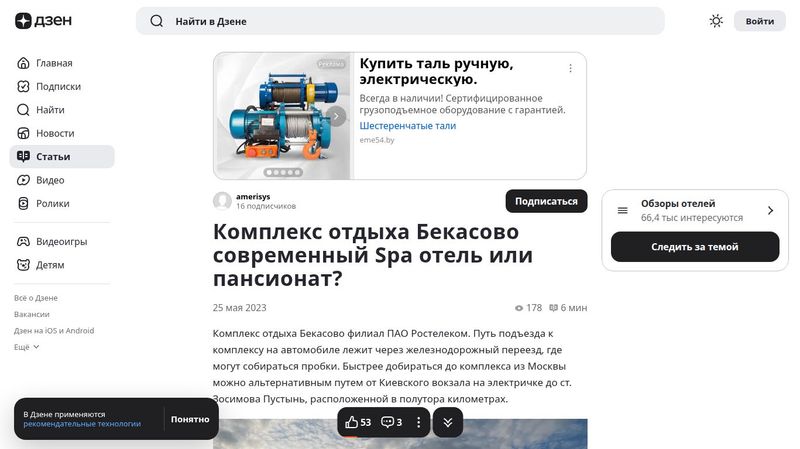Expand 'Обзоры отелей' topic chevron
The width and height of the screenshot is (800, 449).
770,210
